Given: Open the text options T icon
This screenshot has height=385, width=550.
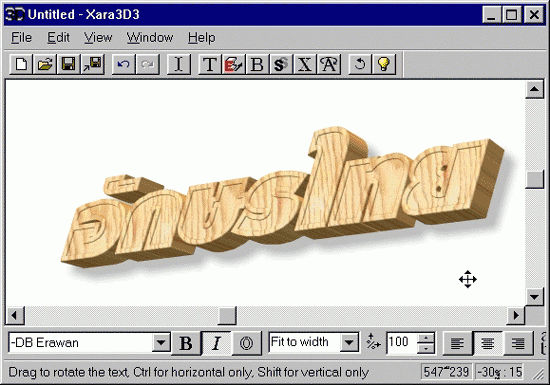Looking at the screenshot, I should pos(209,64).
